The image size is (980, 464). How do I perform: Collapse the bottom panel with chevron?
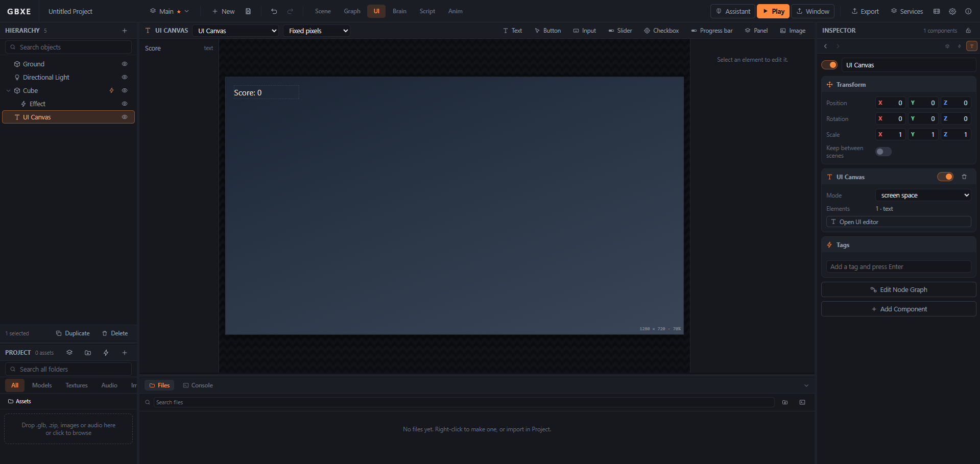pyautogui.click(x=806, y=385)
